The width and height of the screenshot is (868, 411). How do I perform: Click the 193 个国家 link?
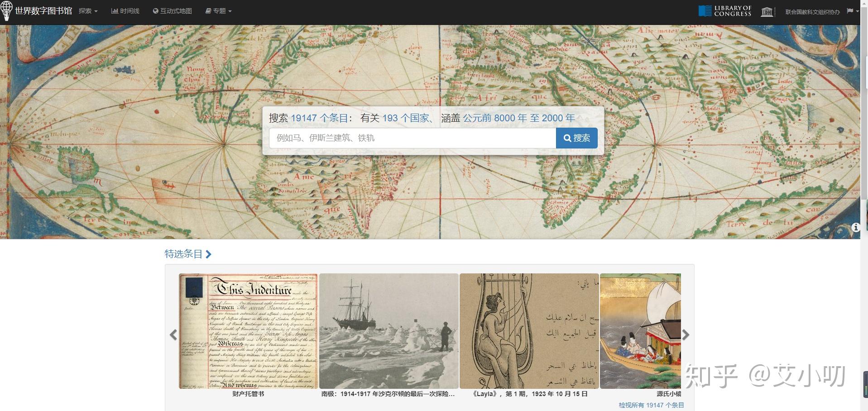tap(405, 118)
